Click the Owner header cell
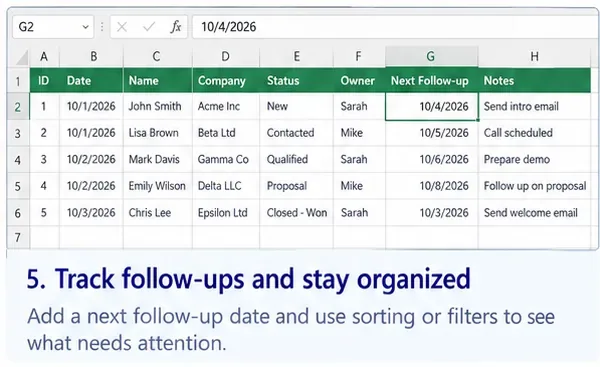The image size is (600, 367). 359,80
